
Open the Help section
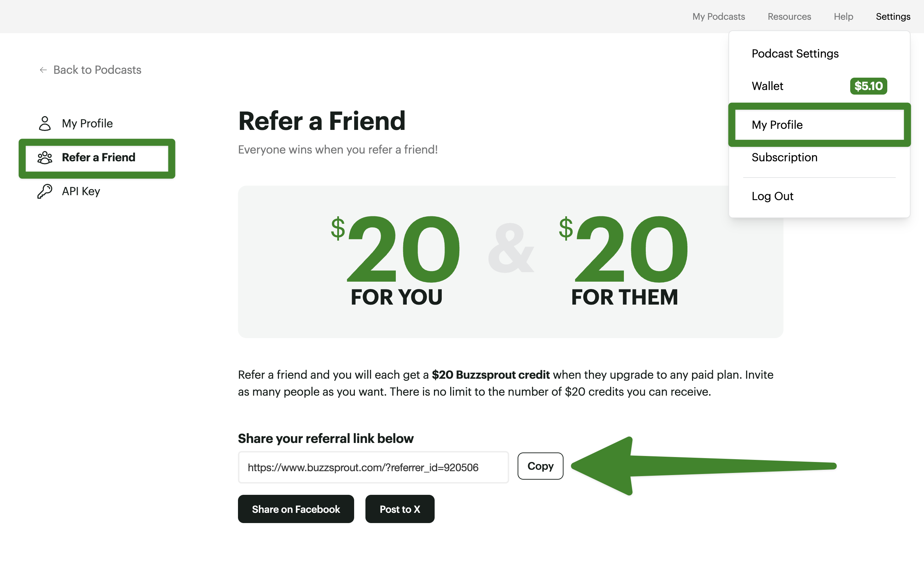click(843, 16)
